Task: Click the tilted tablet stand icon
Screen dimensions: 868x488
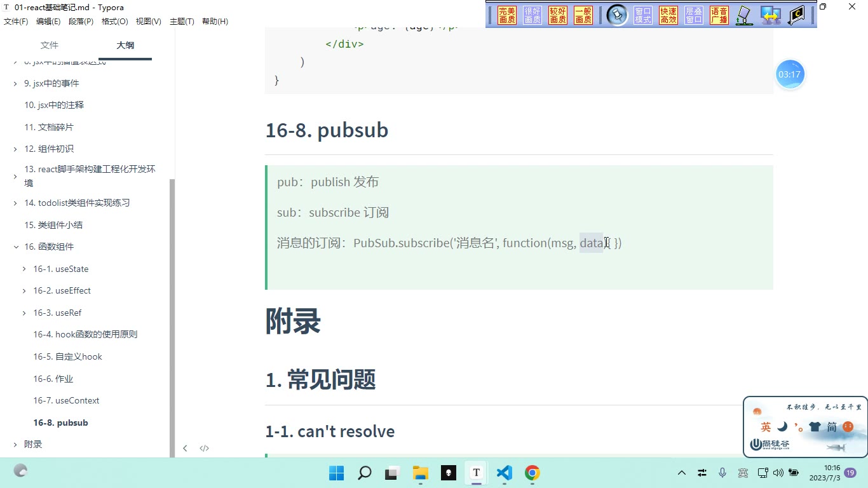Action: [x=744, y=15]
